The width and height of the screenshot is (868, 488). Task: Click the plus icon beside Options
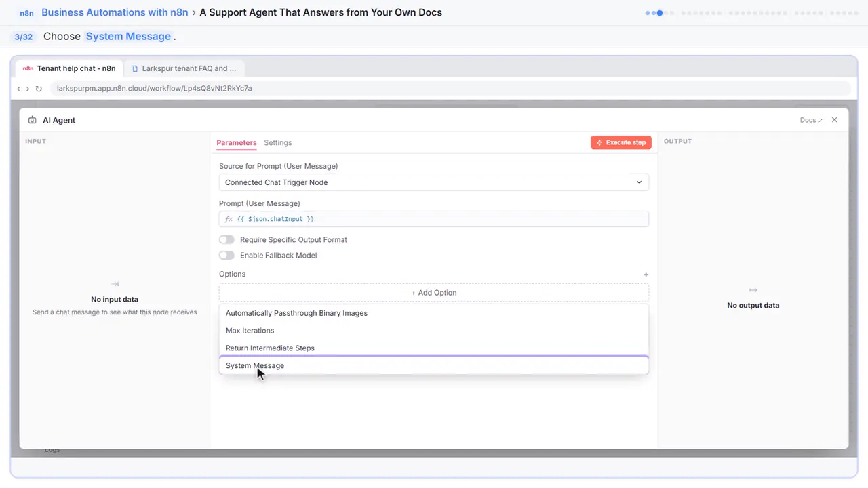click(x=646, y=274)
